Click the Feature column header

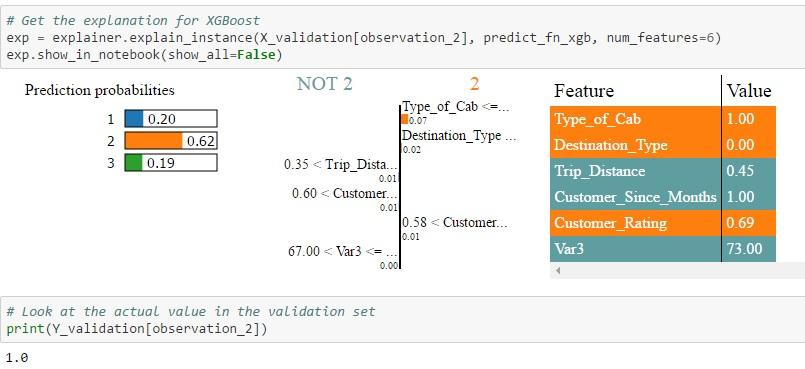584,91
